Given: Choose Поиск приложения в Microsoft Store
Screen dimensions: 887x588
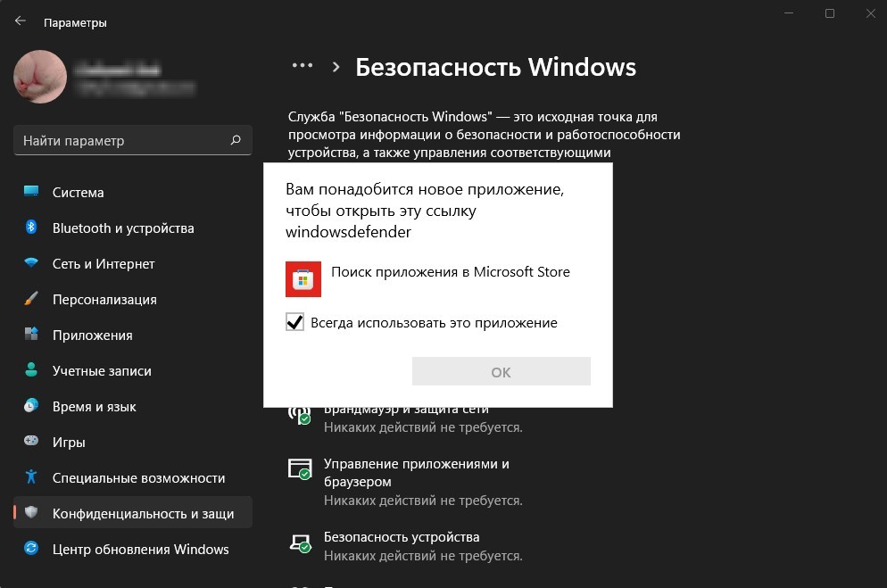Looking at the screenshot, I should (x=451, y=271).
